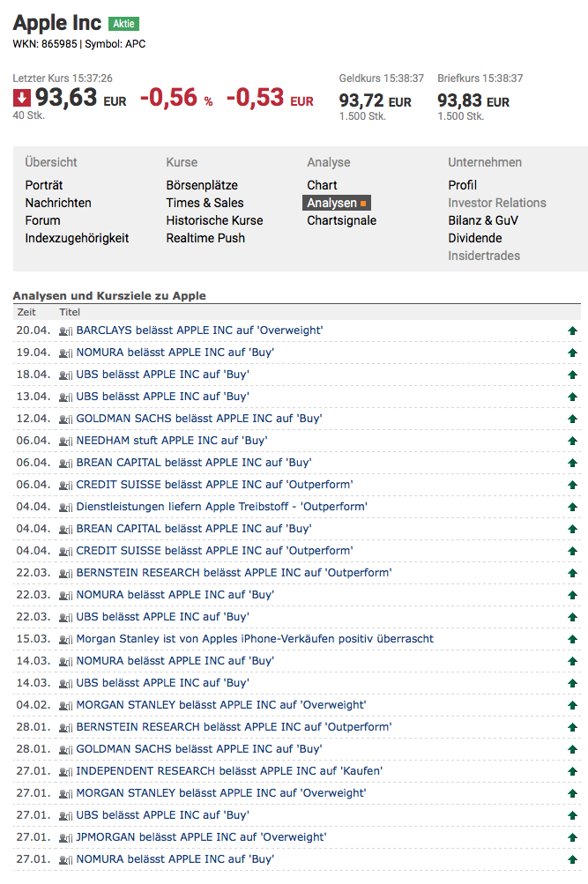This screenshot has height=884, width=588.
Task: Open BREAN CAPITAL article from 04.04.
Action: [194, 528]
